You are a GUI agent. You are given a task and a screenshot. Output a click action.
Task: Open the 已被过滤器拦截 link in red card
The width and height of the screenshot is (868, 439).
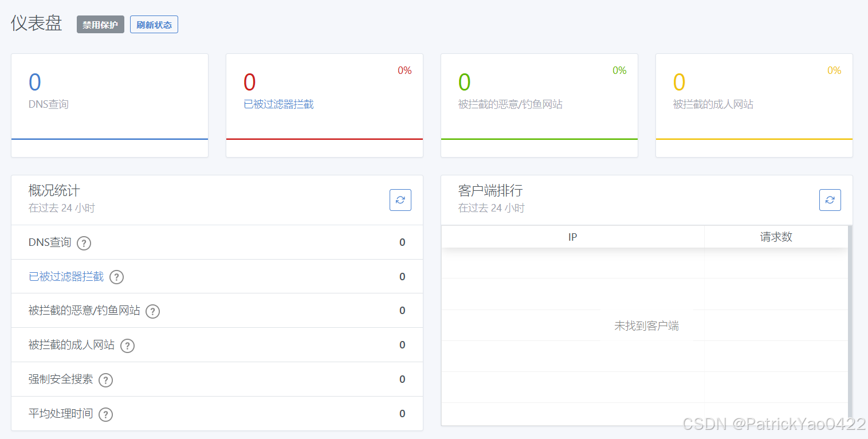(x=278, y=104)
